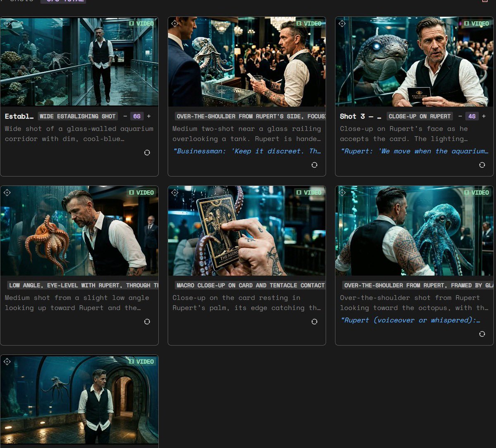Image resolution: width=496 pixels, height=448 pixels.
Task: Click the VIDEO badge on the framed-by-glass over-the-shoulder shot
Action: pyautogui.click(x=477, y=192)
